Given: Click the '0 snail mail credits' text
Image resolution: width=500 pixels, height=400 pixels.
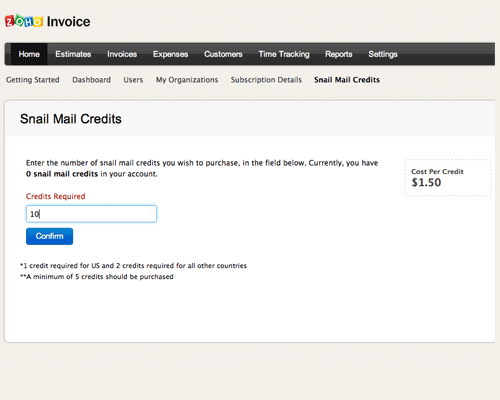Looking at the screenshot, I should (x=62, y=174).
